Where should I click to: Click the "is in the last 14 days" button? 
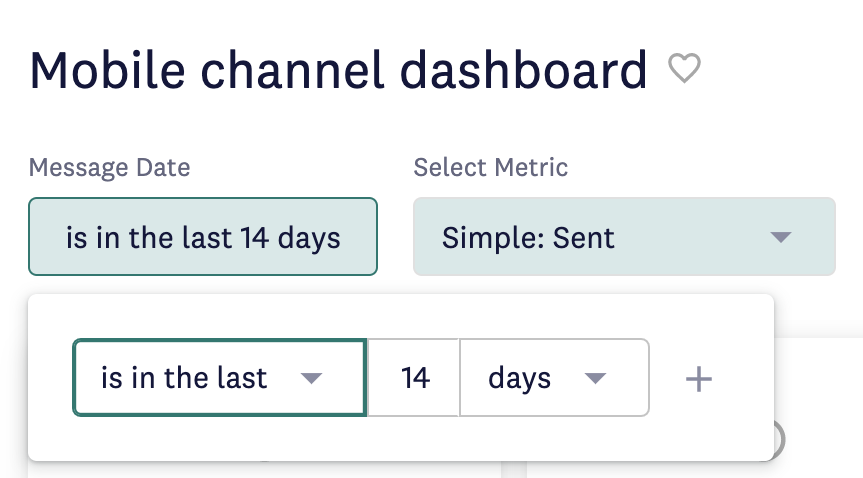coord(203,238)
